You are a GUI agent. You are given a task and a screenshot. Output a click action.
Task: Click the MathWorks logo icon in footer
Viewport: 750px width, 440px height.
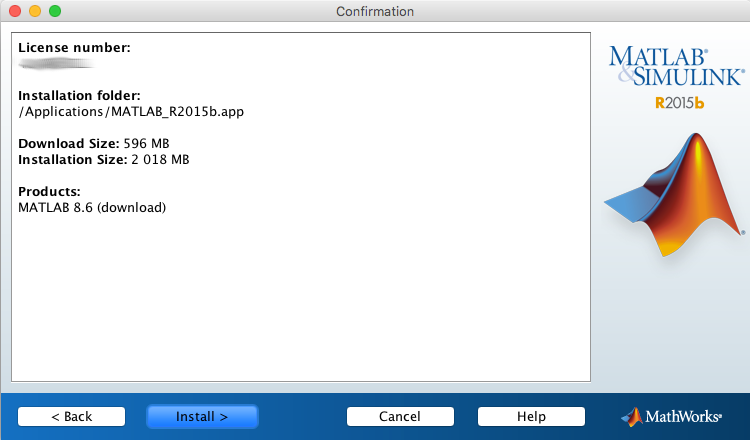pos(632,416)
